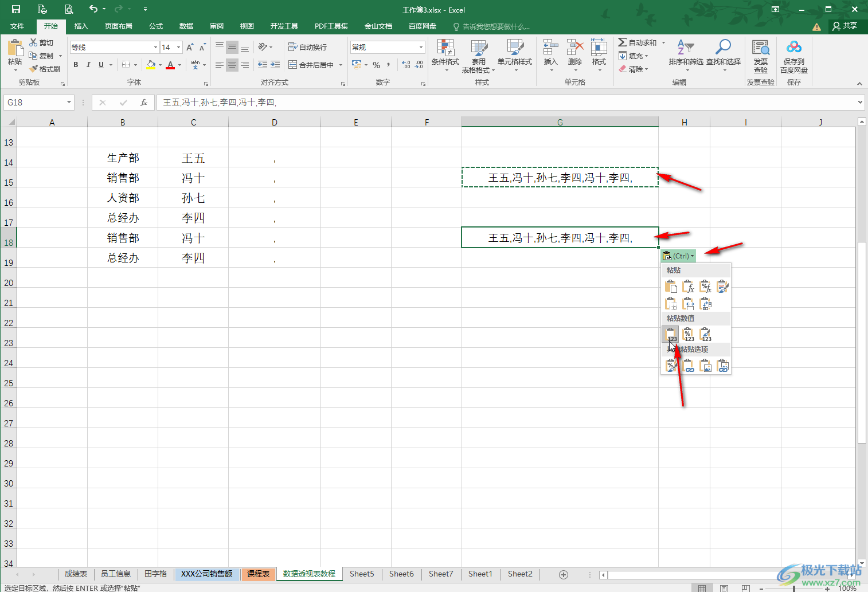This screenshot has height=592, width=868.
Task: Choose paste values with source formatting icon
Action: pyautogui.click(x=706, y=335)
